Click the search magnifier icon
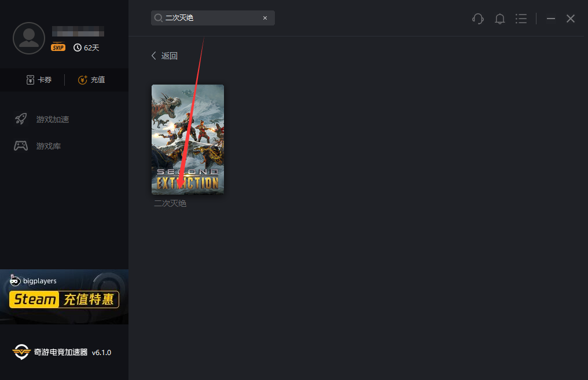Image resolution: width=588 pixels, height=380 pixels. (x=158, y=18)
